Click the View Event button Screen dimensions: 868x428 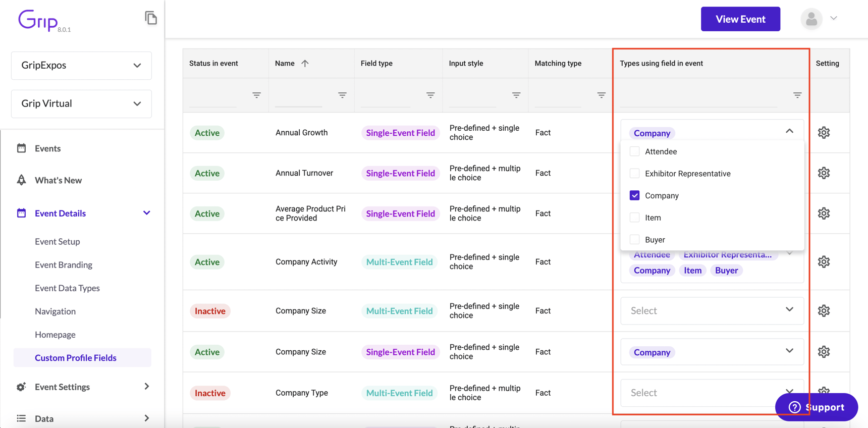coord(740,19)
